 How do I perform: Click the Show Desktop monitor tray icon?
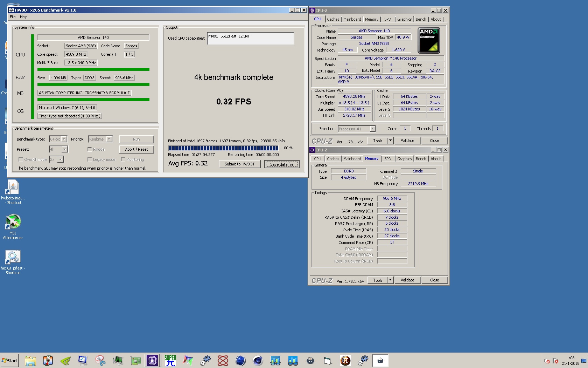pos(584,361)
